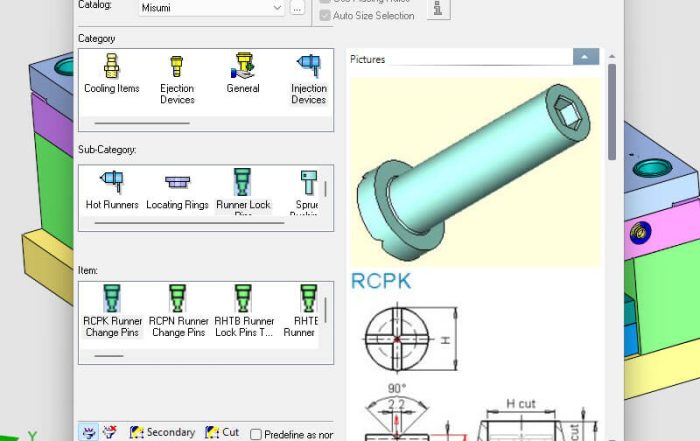Select Locating Rings sub-category
Screen dimensions: 700x441
coord(177,190)
